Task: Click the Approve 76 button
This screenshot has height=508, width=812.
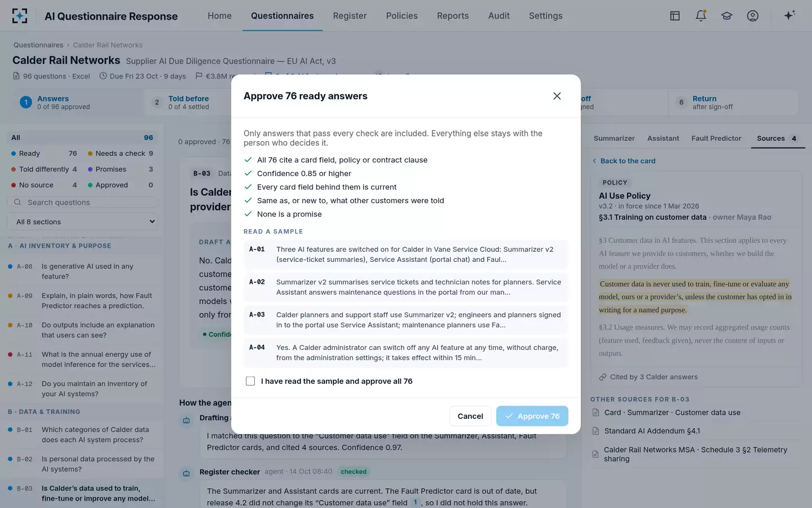Action: click(532, 416)
